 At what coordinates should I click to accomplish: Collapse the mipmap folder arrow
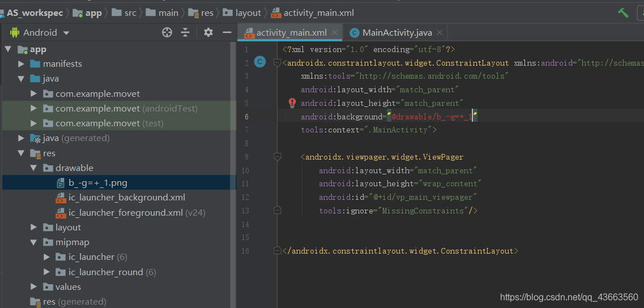pos(33,242)
